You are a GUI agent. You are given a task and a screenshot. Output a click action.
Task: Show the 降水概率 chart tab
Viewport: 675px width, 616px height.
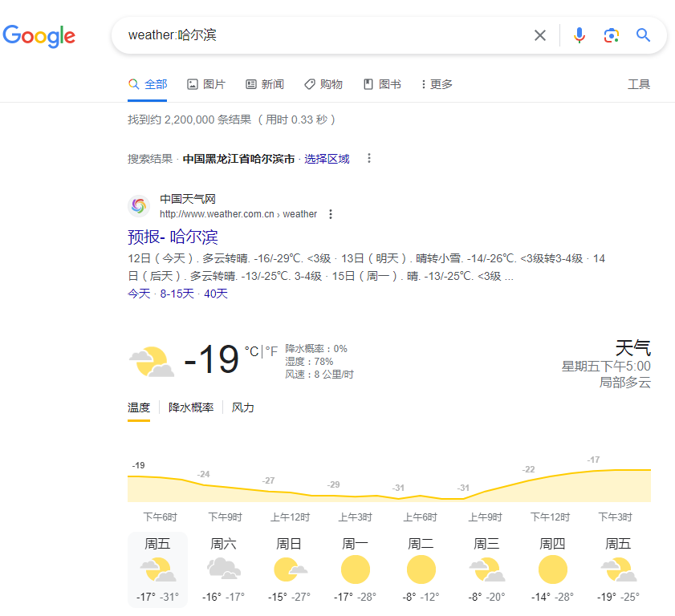point(191,407)
